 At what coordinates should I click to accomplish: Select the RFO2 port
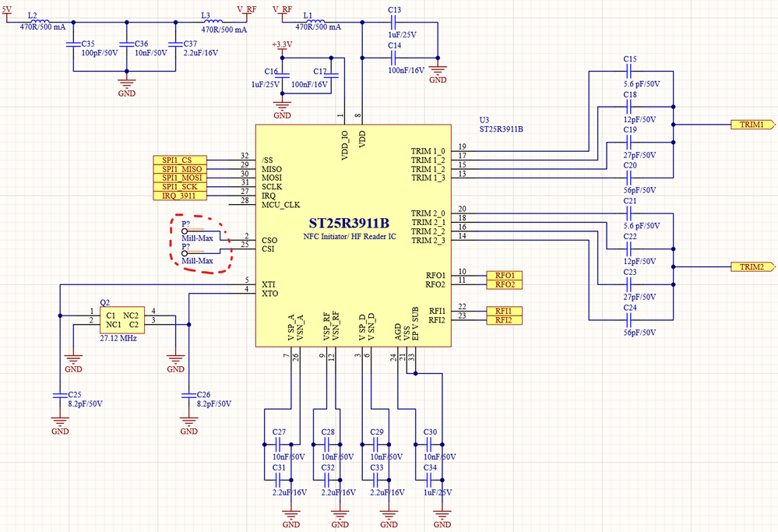[x=505, y=284]
